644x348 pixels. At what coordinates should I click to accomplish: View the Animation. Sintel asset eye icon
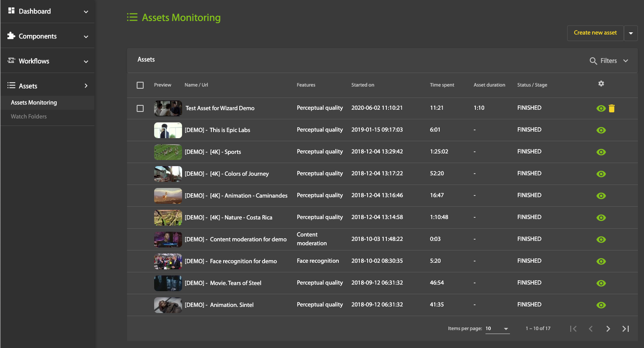tap(601, 305)
